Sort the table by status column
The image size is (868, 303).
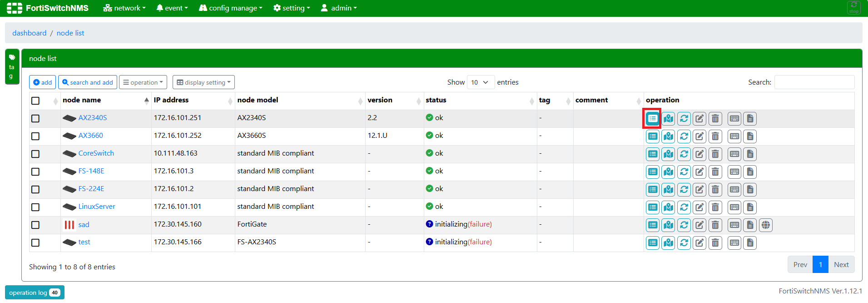[x=480, y=101]
